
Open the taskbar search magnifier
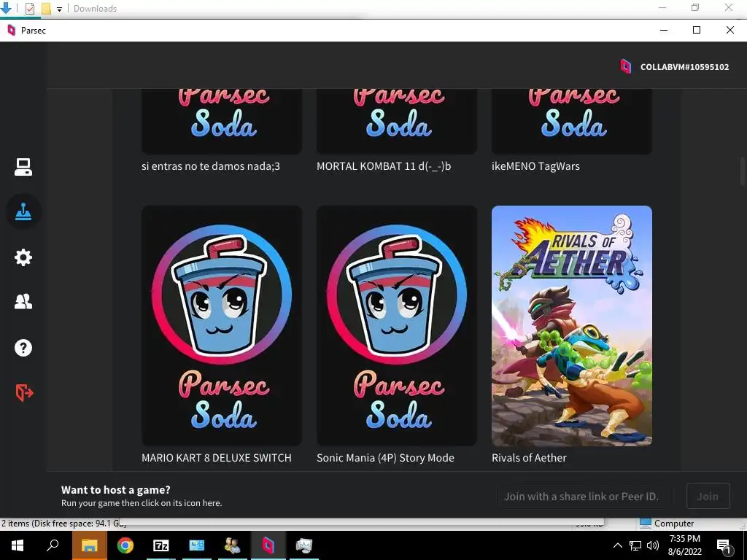(x=53, y=545)
